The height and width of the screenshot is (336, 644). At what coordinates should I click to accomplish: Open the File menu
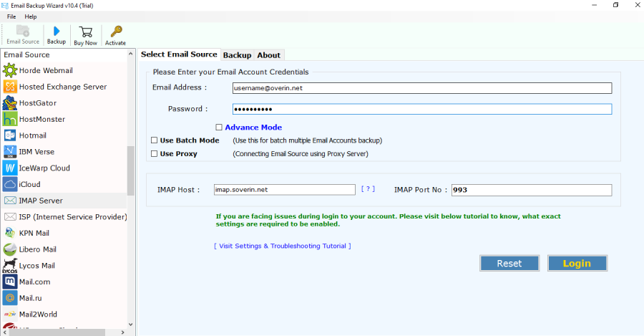(x=11, y=16)
